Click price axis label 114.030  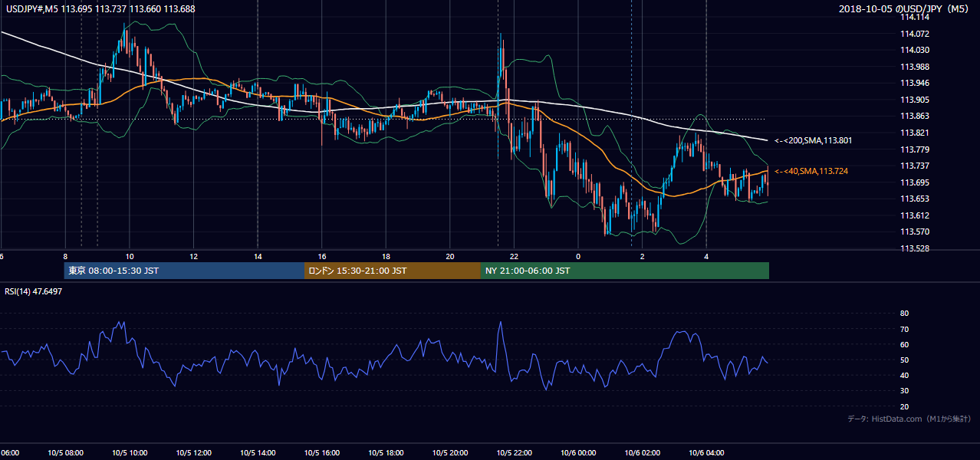tap(916, 50)
